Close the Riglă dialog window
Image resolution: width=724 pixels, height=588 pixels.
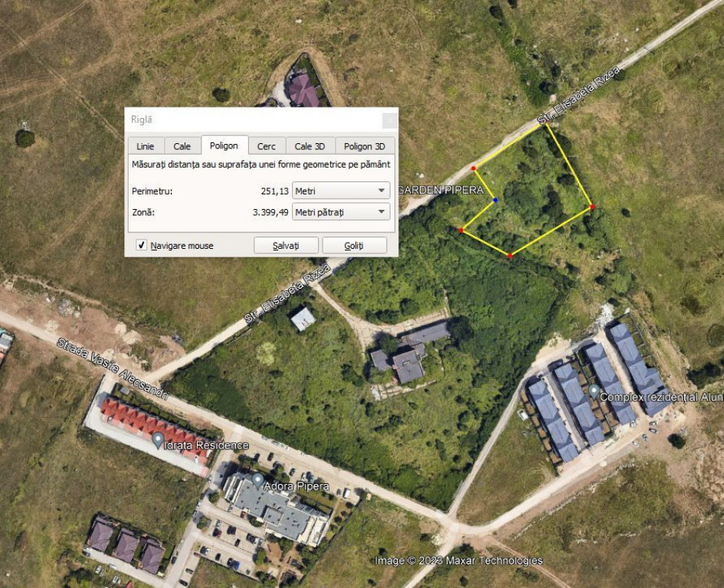pos(390,120)
